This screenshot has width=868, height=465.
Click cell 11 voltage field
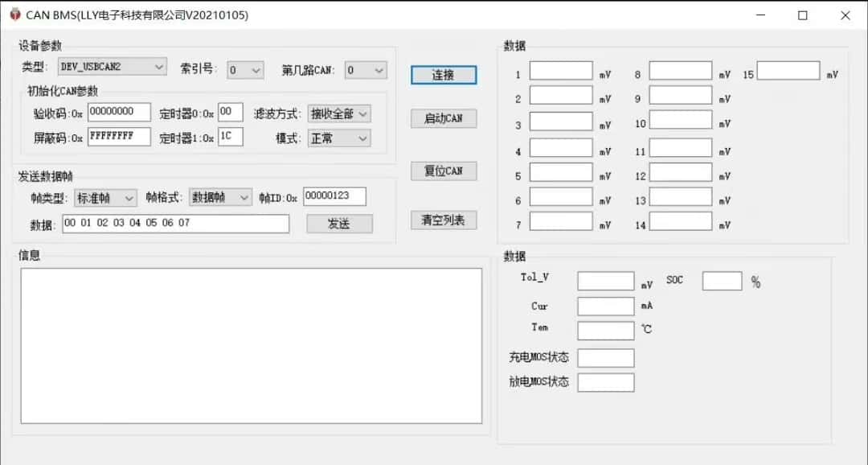click(681, 148)
